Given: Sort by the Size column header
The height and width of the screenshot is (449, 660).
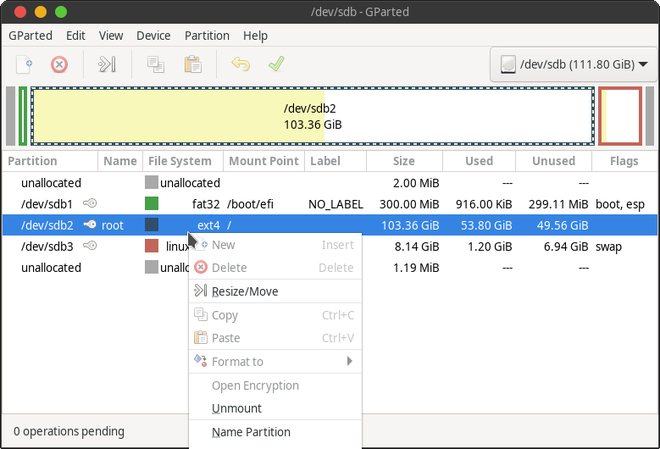Looking at the screenshot, I should (x=404, y=161).
